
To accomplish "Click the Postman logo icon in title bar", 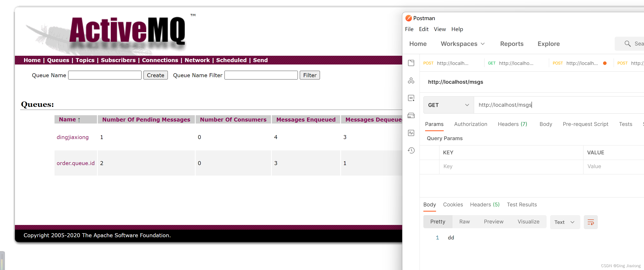I will coord(408,18).
